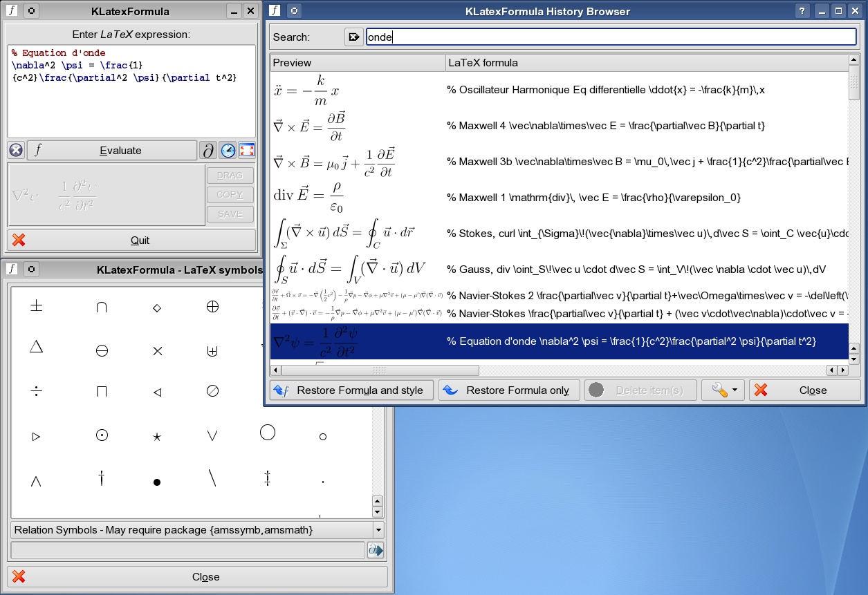Click Restore Formula and style
Screen dimensions: 868x595
[351, 390]
